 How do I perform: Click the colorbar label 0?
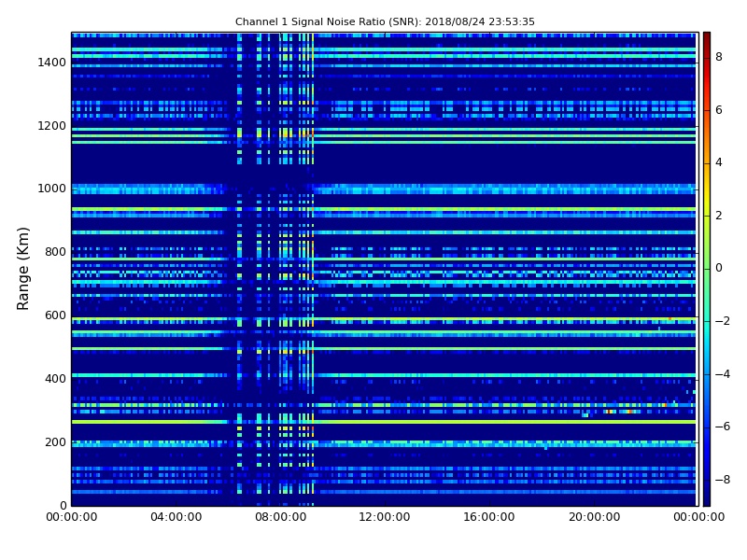coord(719,268)
